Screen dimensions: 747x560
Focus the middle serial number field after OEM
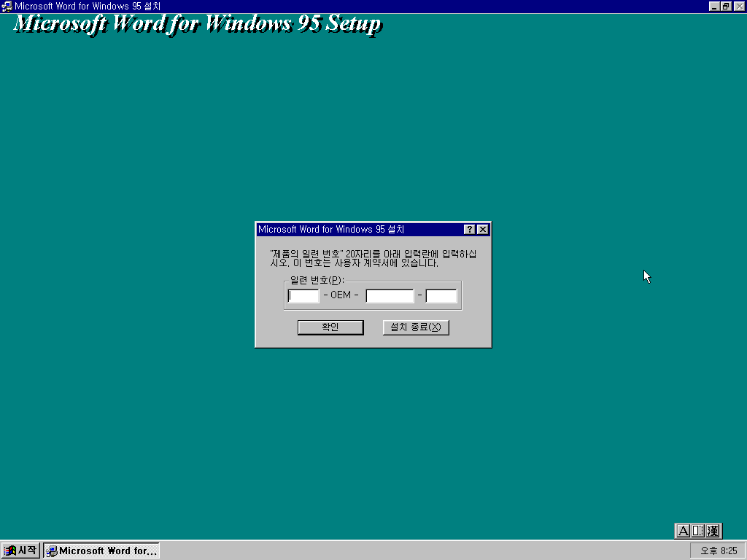[390, 296]
